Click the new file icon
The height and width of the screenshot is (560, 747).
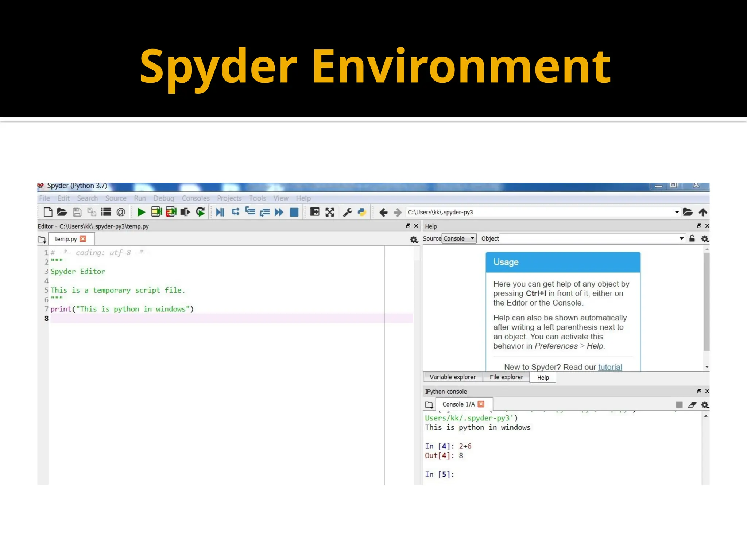point(48,212)
